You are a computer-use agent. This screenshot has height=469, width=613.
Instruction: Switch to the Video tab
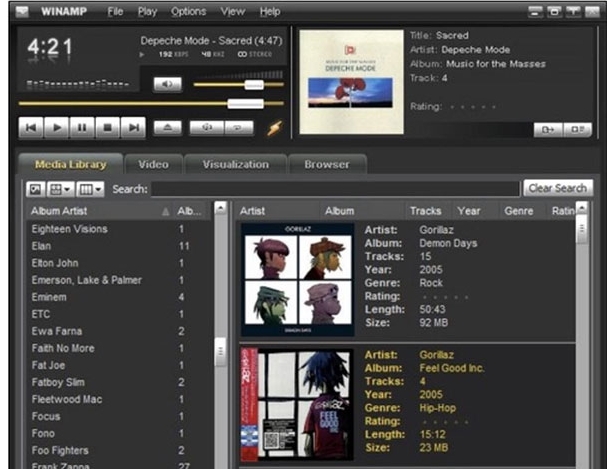(153, 164)
